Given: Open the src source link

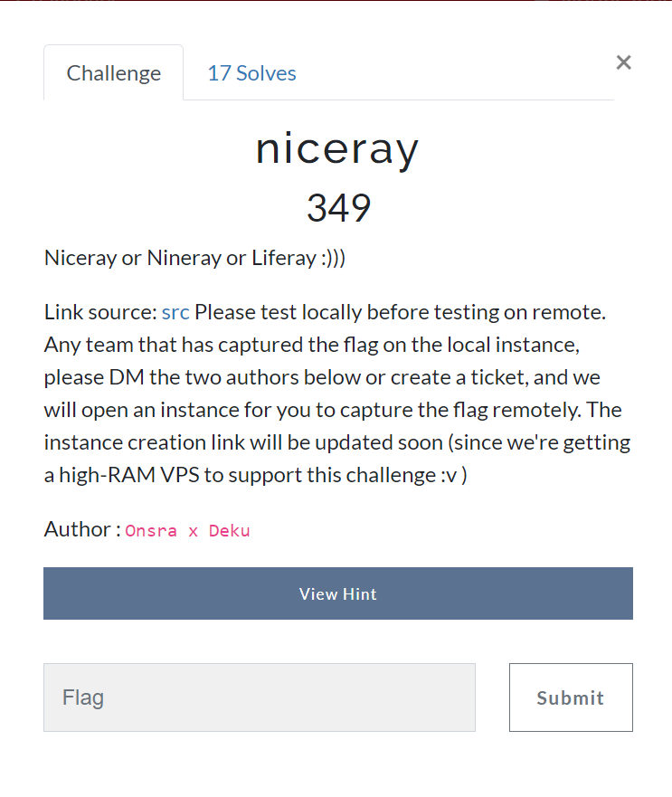Looking at the screenshot, I should click(x=175, y=313).
